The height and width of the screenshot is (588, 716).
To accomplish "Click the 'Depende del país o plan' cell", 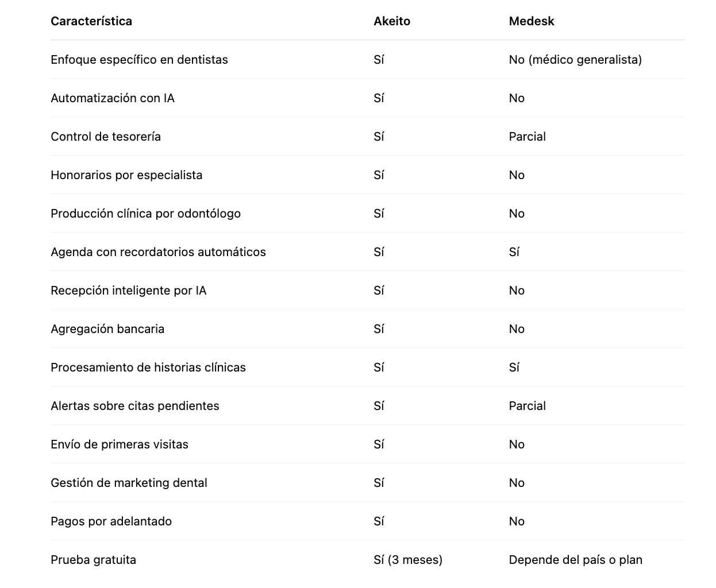I will click(x=575, y=560).
